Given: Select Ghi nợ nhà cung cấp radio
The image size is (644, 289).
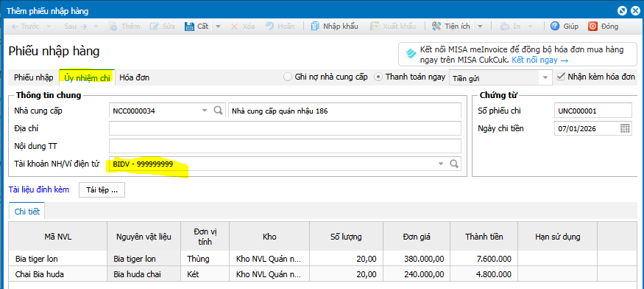Looking at the screenshot, I should coord(288,77).
